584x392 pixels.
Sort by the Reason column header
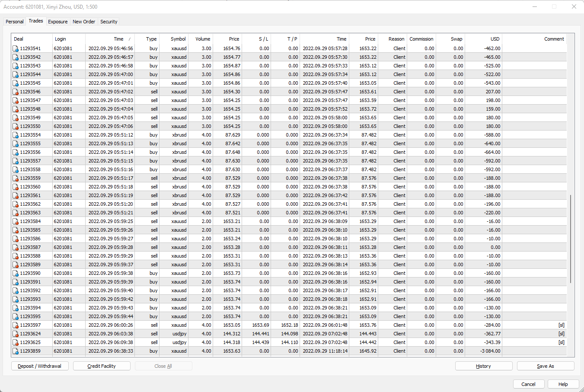click(x=393, y=39)
